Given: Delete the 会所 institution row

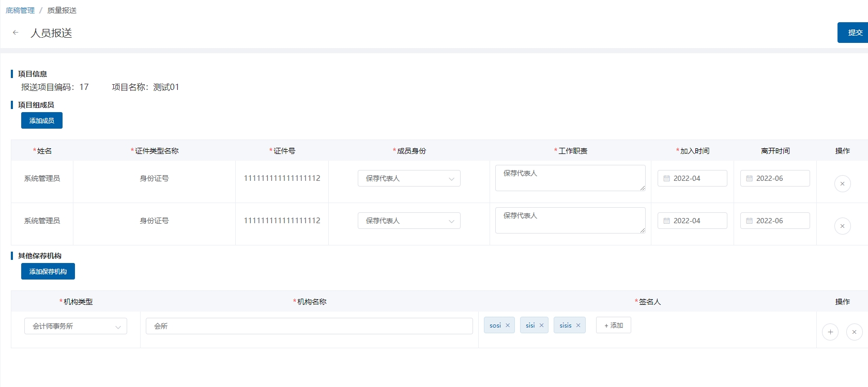Looking at the screenshot, I should pyautogui.click(x=854, y=332).
